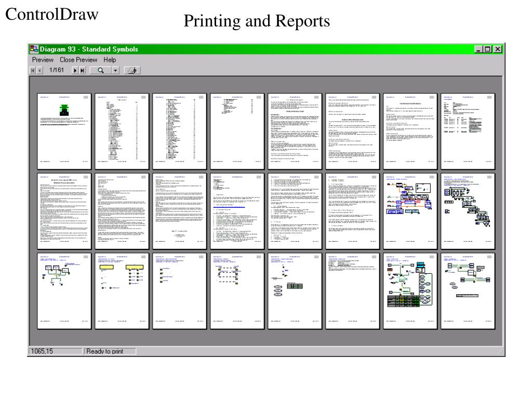
Task: Open the zoom level dropdown arrow
Action: click(x=116, y=70)
